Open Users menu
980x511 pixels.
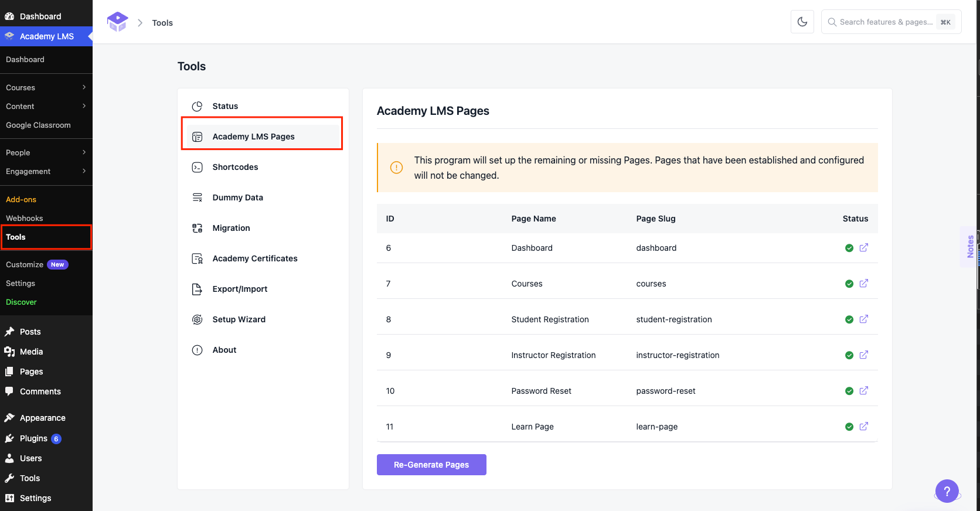tap(46, 458)
